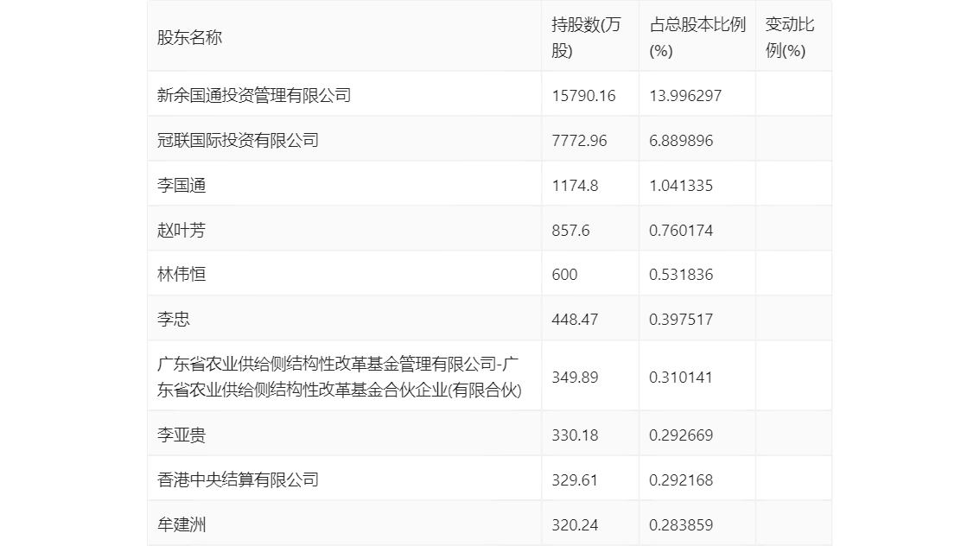Select shareholder 林伟恒

pyautogui.click(x=181, y=274)
